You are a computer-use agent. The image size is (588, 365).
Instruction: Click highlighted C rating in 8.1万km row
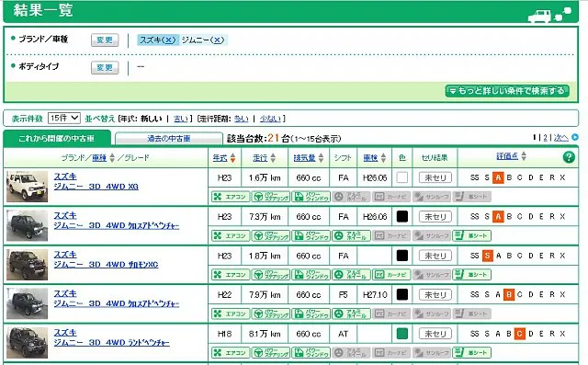(519, 334)
